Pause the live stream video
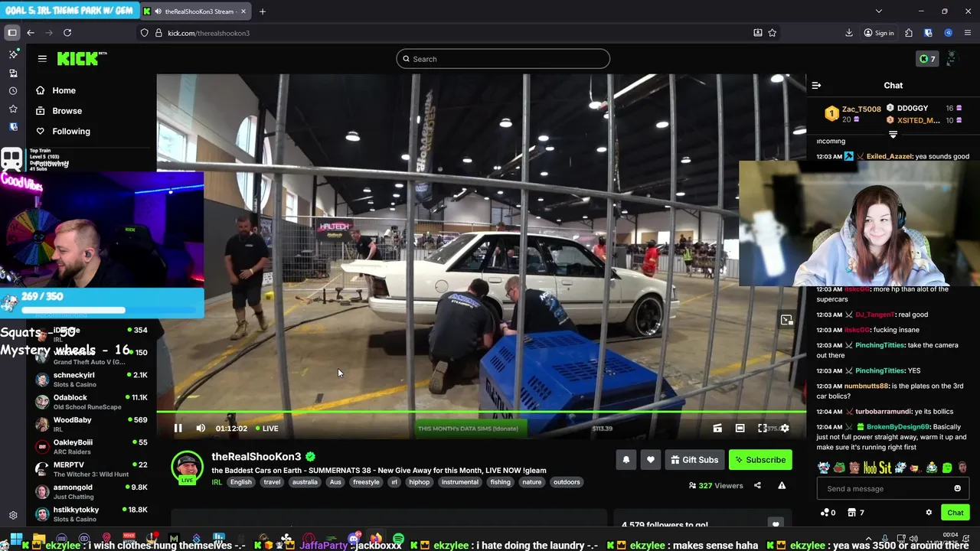Screen dimensions: 980x551 click(178, 429)
